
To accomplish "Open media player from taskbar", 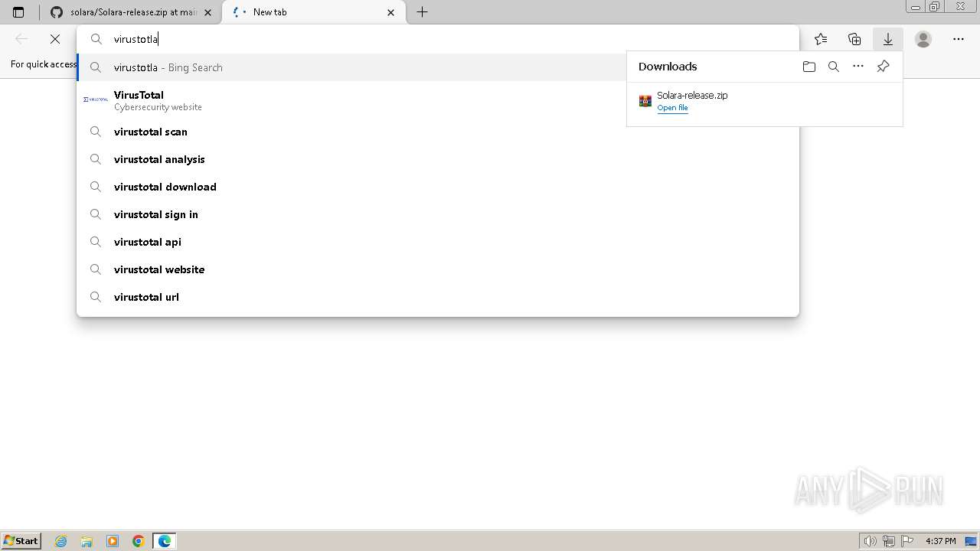I will coord(113,541).
